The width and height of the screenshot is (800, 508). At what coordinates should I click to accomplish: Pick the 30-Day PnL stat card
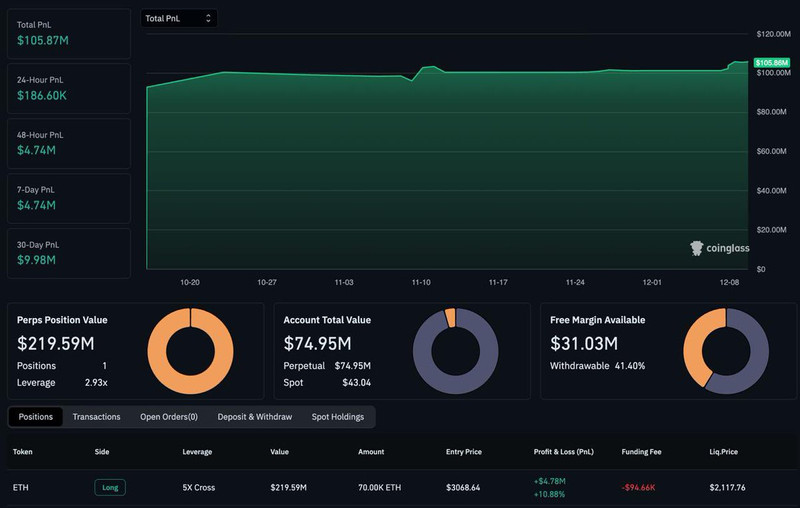click(69, 253)
